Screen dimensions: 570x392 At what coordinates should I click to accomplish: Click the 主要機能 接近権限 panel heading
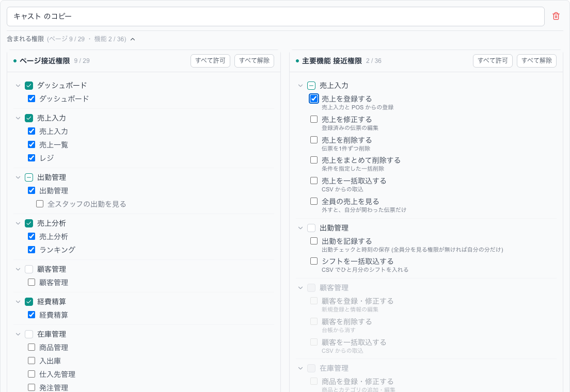coord(332,61)
